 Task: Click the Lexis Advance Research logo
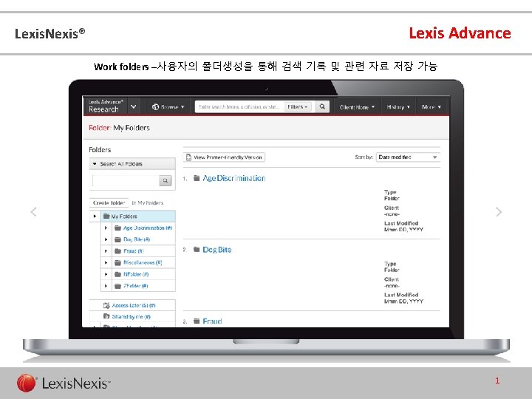tap(106, 106)
